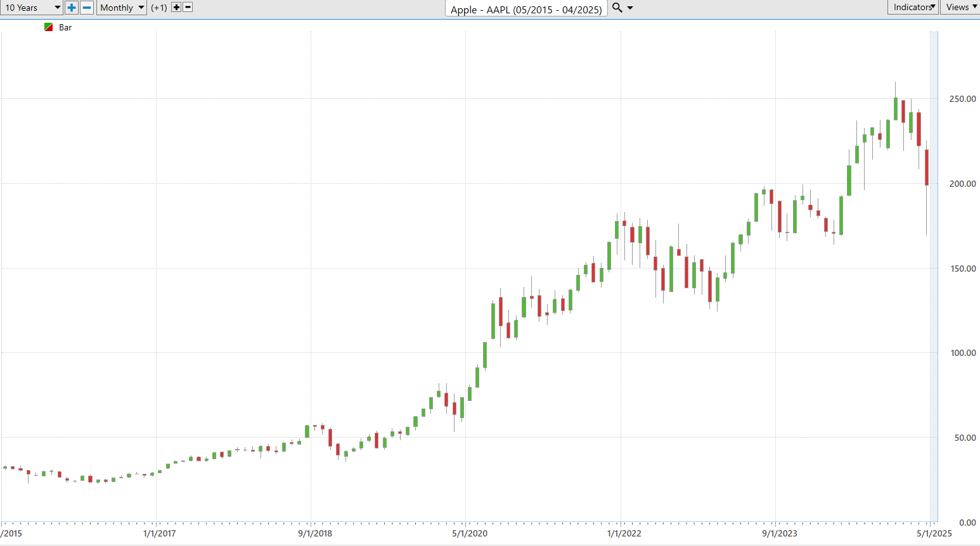Click the last red April 2025 candlestick

(927, 167)
